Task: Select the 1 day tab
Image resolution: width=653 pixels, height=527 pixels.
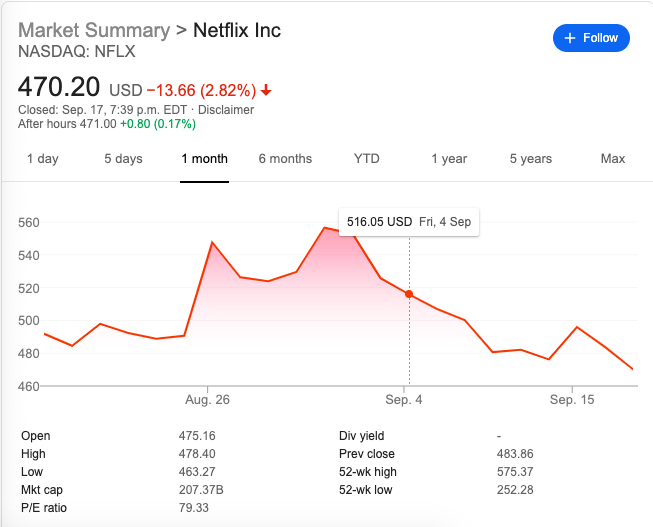Action: tap(42, 159)
